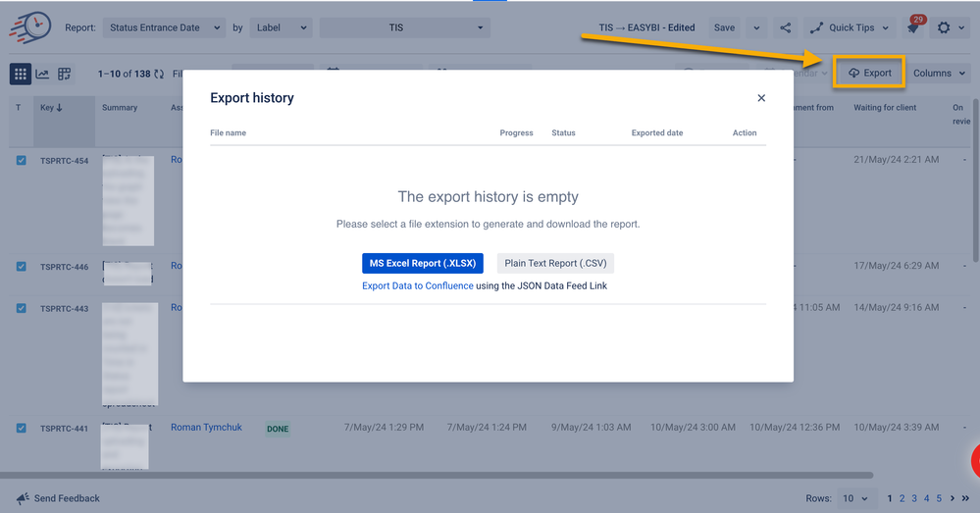Open the Quick Tips dropdown
The width and height of the screenshot is (980, 513).
point(849,27)
